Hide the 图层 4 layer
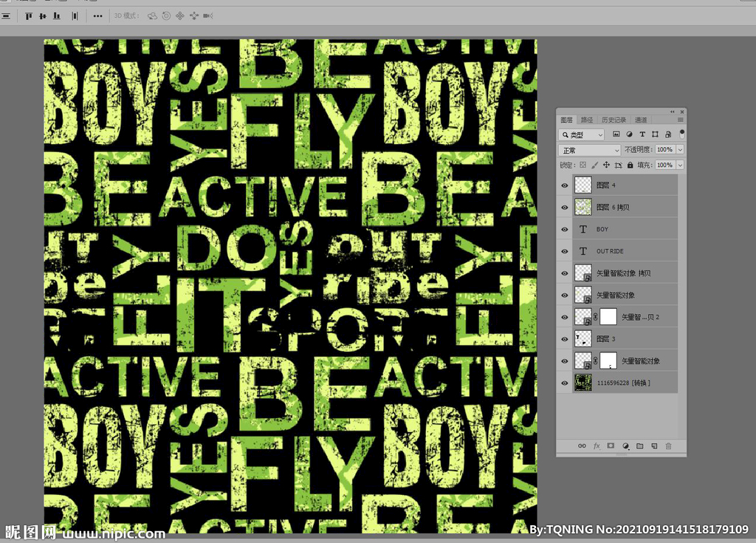This screenshot has height=543, width=756. click(565, 185)
